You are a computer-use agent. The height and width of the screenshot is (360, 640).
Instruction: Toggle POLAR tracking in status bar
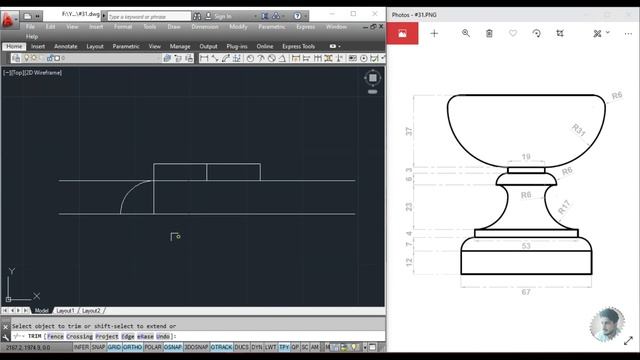tap(153, 347)
